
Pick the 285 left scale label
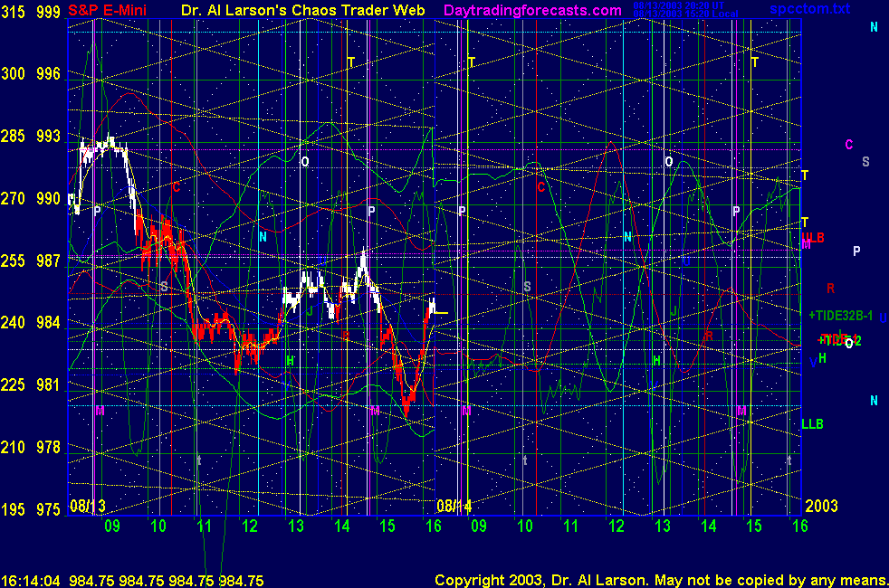[x=13, y=136]
